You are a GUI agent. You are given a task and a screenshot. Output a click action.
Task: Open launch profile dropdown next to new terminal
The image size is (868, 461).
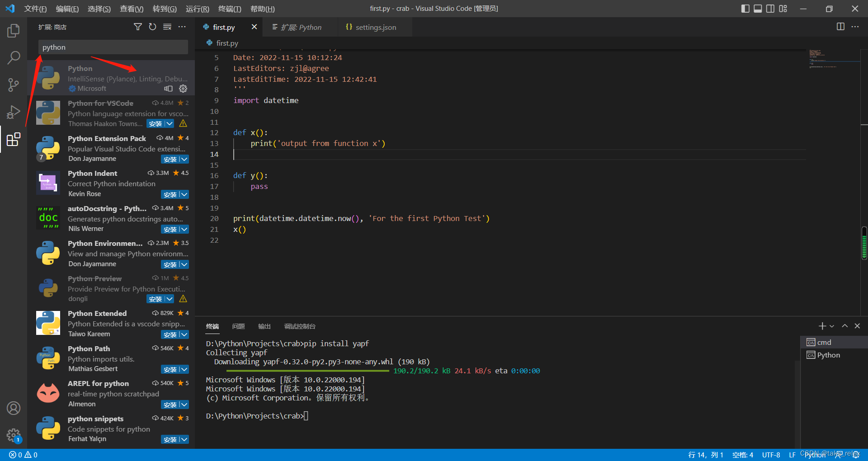tap(832, 326)
